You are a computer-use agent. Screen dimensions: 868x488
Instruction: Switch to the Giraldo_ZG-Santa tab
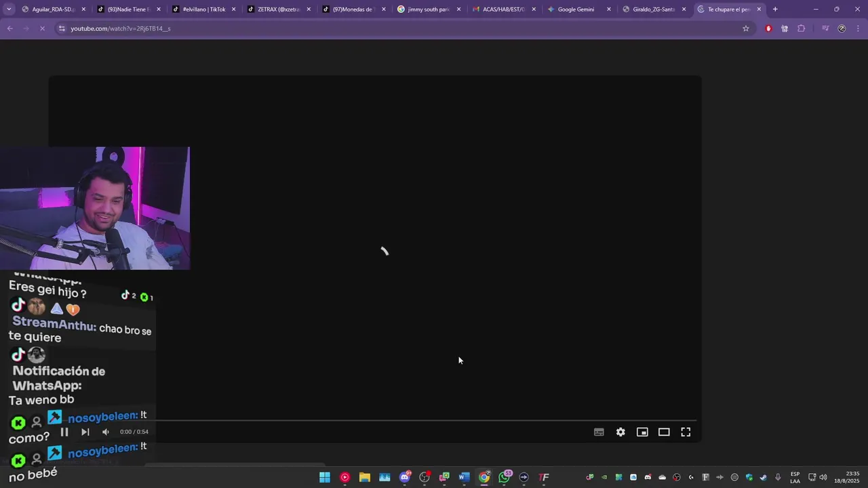[653, 9]
